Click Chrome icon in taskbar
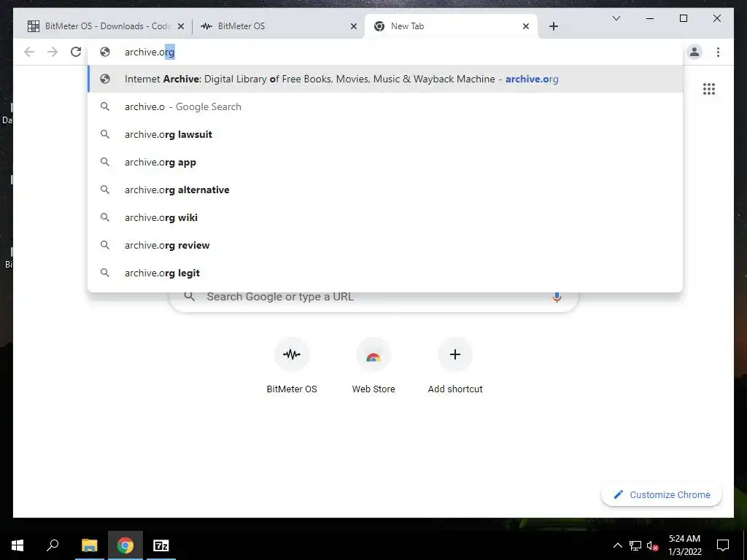This screenshot has width=747, height=560. pos(125,545)
